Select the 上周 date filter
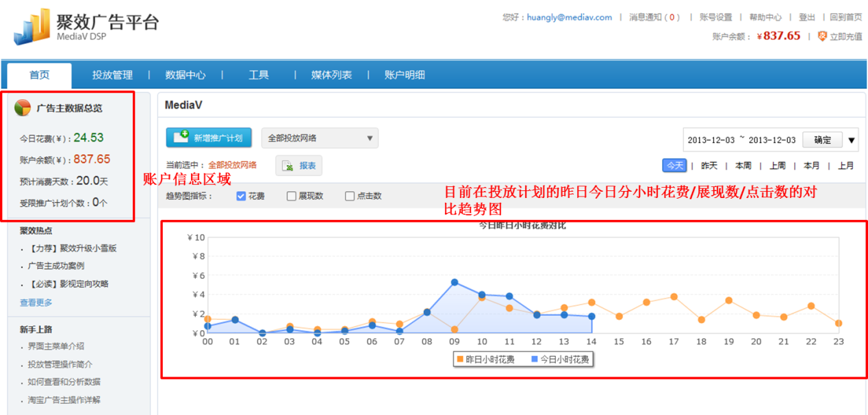This screenshot has height=415, width=868. [778, 165]
